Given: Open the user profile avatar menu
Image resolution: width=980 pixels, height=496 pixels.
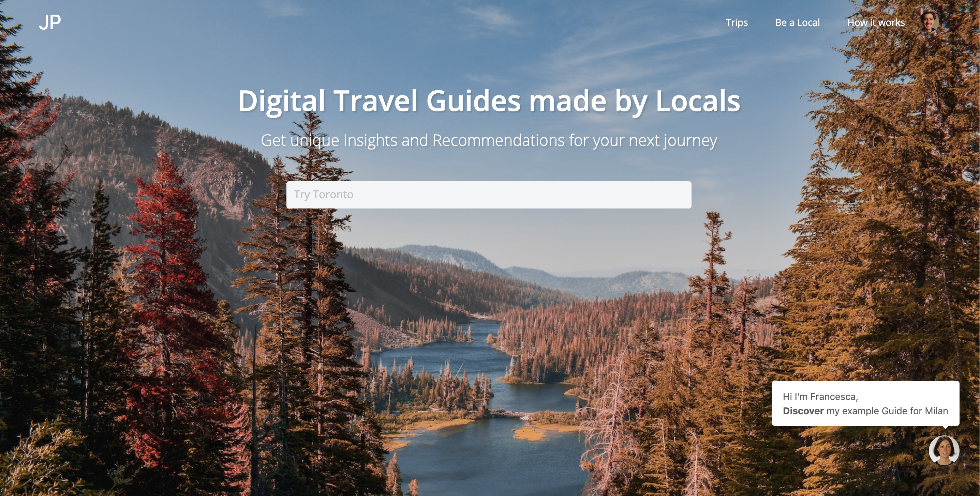Looking at the screenshot, I should (929, 21).
